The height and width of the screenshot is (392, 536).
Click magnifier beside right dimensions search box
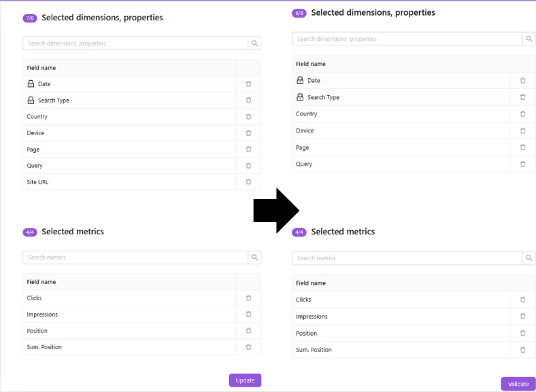click(529, 39)
